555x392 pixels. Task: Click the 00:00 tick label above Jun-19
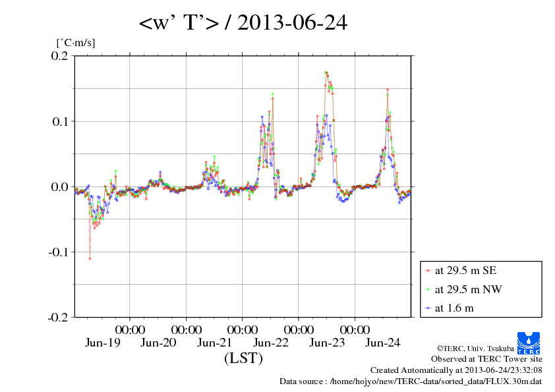click(130, 330)
